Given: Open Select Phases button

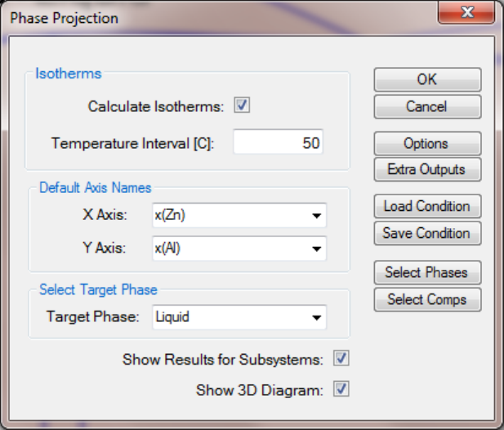Looking at the screenshot, I should tap(427, 272).
